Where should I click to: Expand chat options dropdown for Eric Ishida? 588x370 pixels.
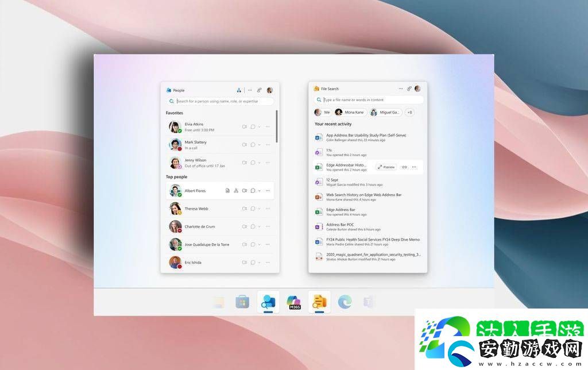tap(259, 263)
